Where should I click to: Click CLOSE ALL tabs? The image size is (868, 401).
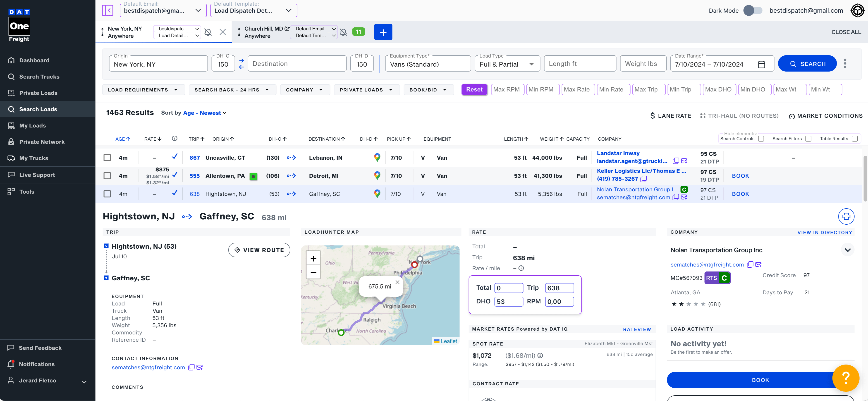coord(846,32)
